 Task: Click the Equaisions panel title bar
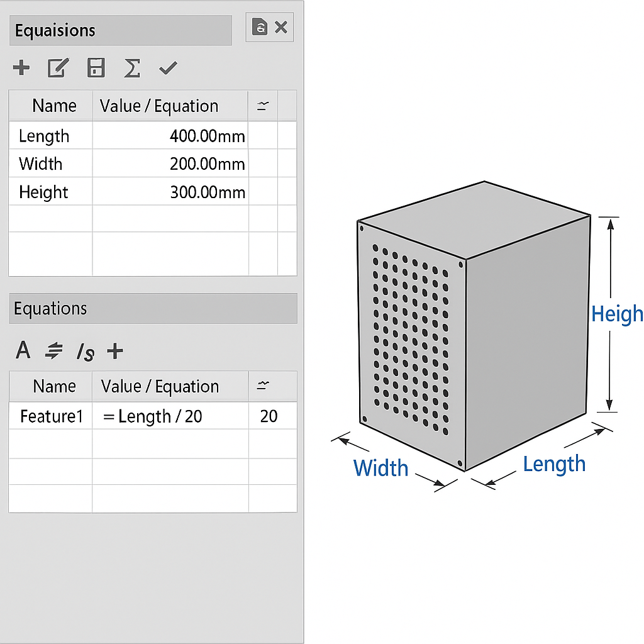(119, 30)
